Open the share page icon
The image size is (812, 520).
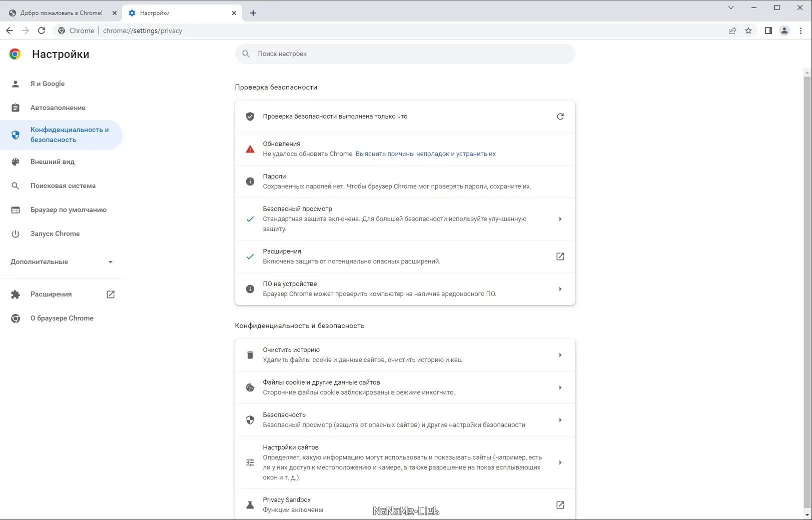[732, 30]
